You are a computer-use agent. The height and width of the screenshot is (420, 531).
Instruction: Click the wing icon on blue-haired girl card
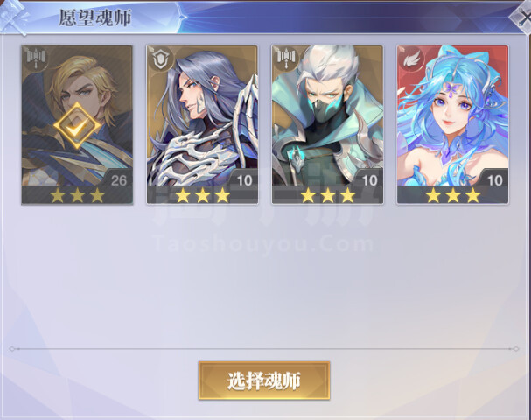click(411, 59)
